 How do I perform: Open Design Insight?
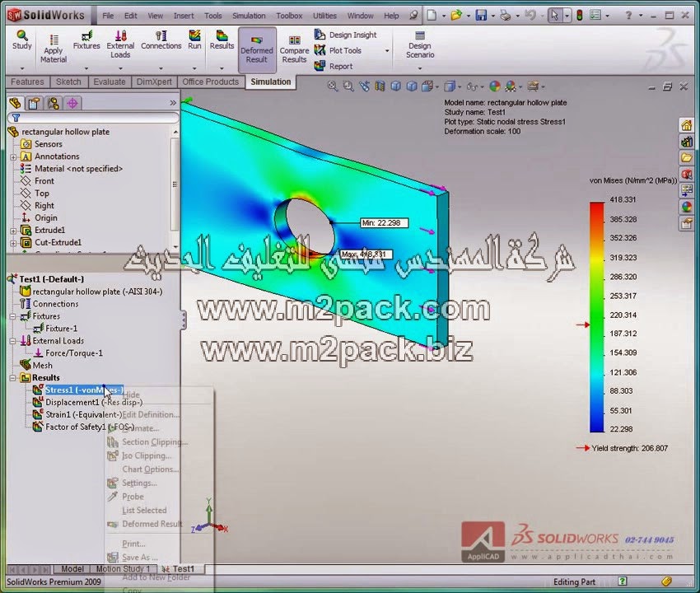point(346,35)
